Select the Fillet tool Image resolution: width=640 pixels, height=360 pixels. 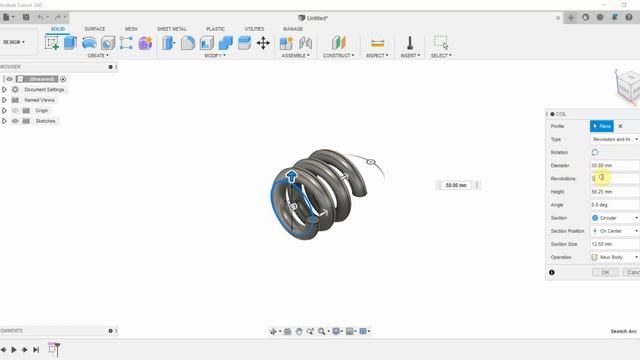pyautogui.click(x=187, y=43)
